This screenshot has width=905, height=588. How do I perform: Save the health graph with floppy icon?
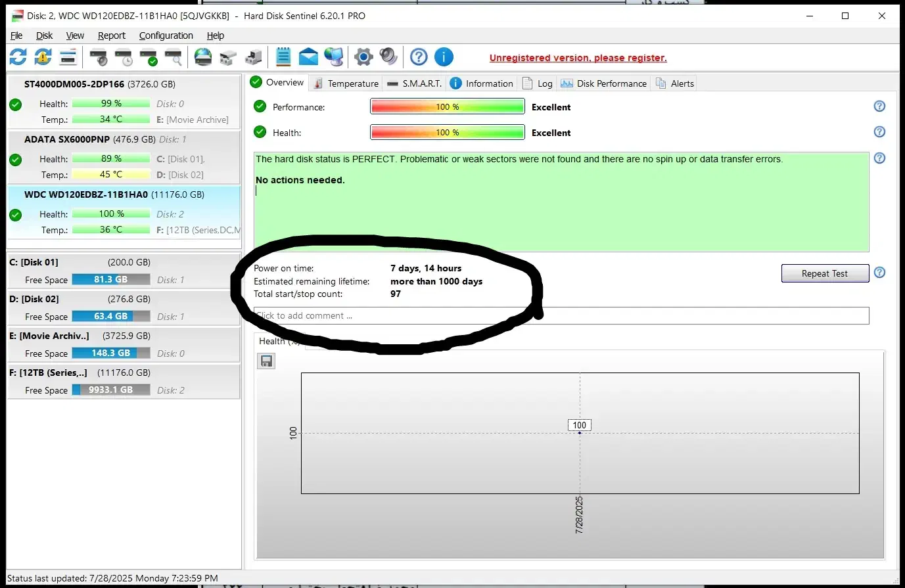pos(266,361)
